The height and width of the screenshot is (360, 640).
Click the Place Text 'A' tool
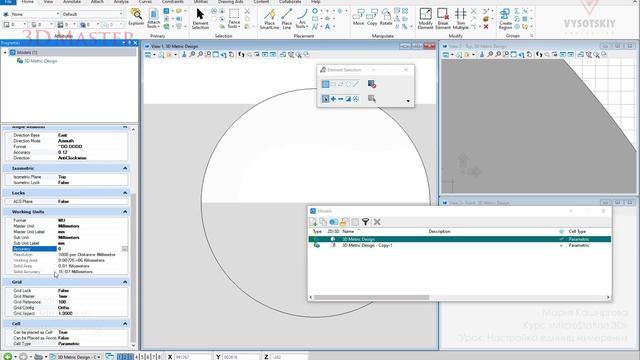pyautogui.click(x=327, y=27)
